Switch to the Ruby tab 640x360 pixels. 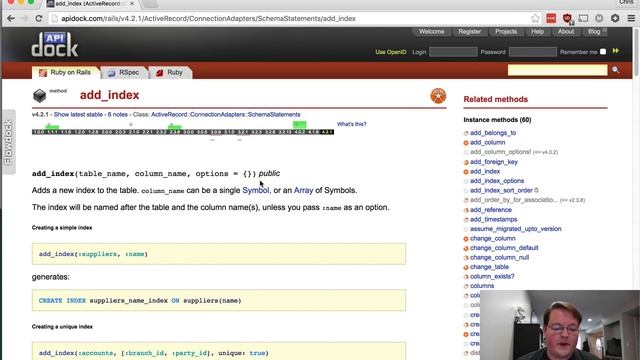click(x=170, y=72)
